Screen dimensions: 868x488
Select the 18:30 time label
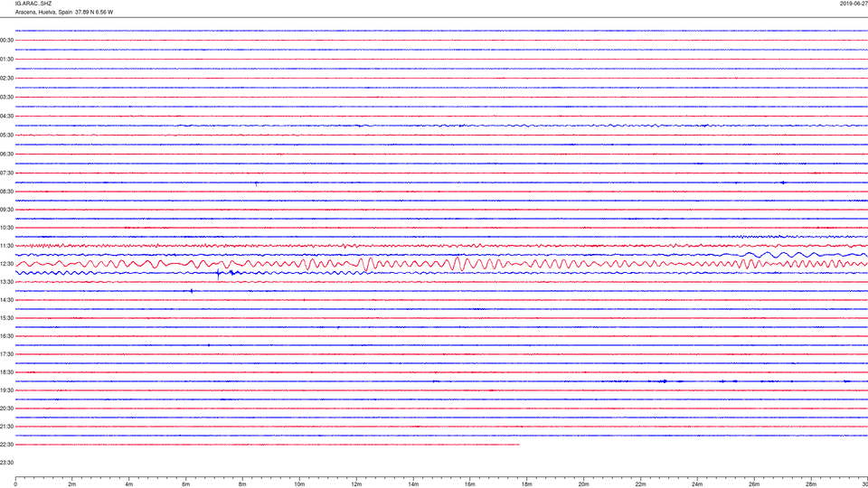point(6,372)
